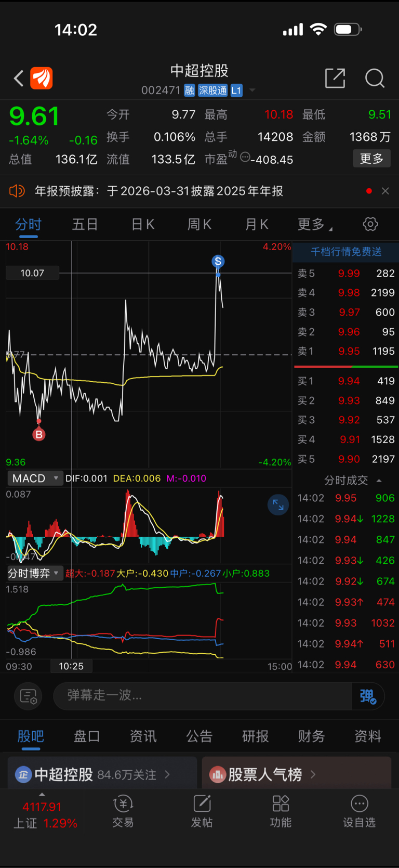
Task: Tap the 深股通 badge
Action: point(212,90)
